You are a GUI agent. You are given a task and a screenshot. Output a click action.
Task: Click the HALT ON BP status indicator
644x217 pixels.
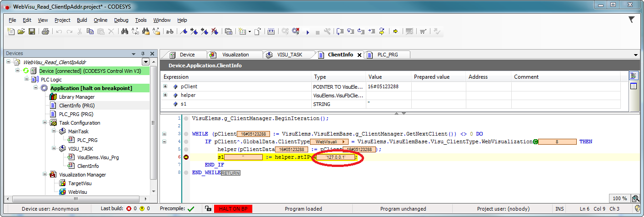pyautogui.click(x=233, y=209)
